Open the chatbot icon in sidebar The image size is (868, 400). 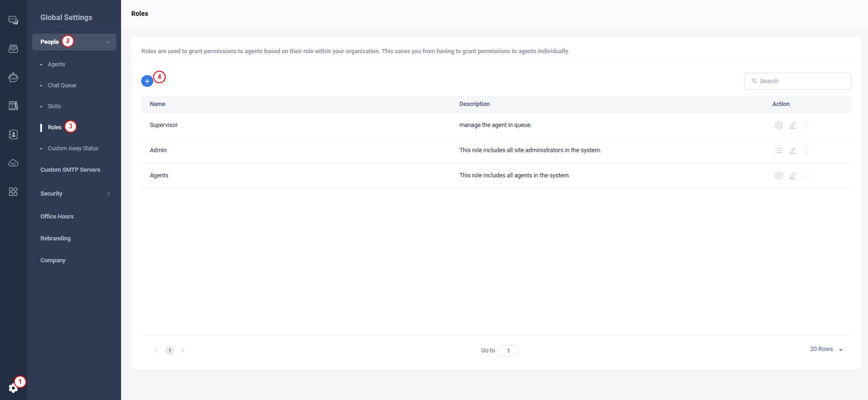pos(13,78)
